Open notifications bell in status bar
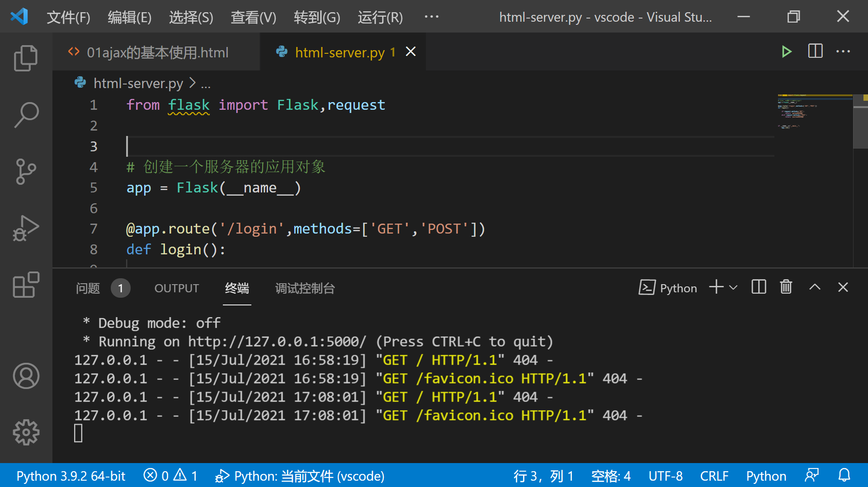This screenshot has width=868, height=487. [844, 475]
